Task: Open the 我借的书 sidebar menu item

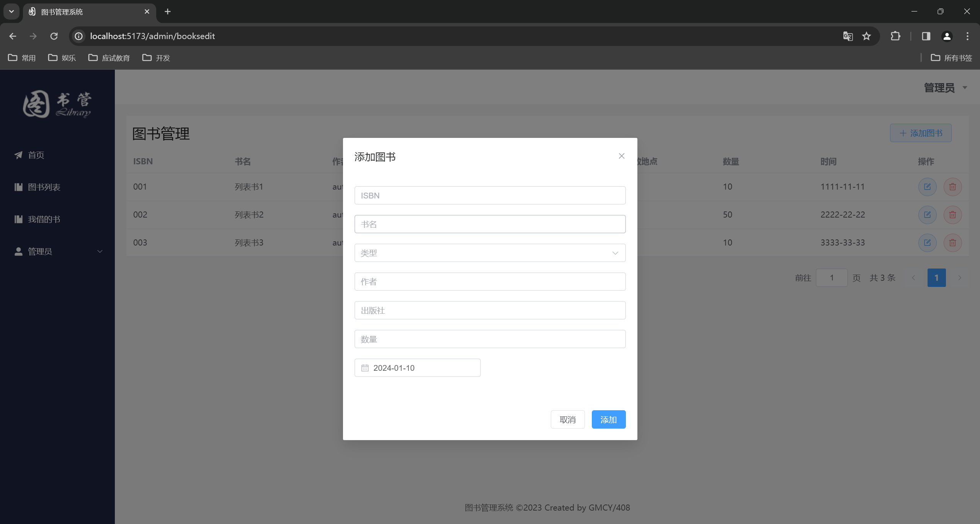Action: (57, 219)
